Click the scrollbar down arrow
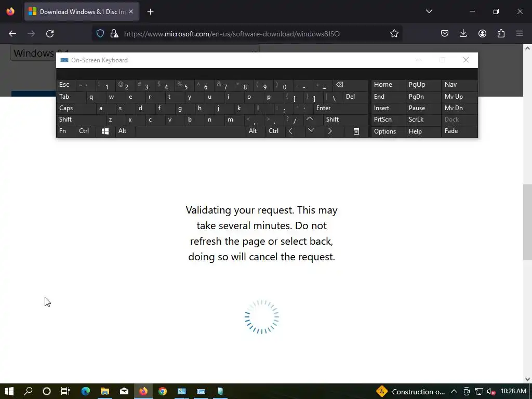Screen dimensions: 532x399 pos(527,379)
